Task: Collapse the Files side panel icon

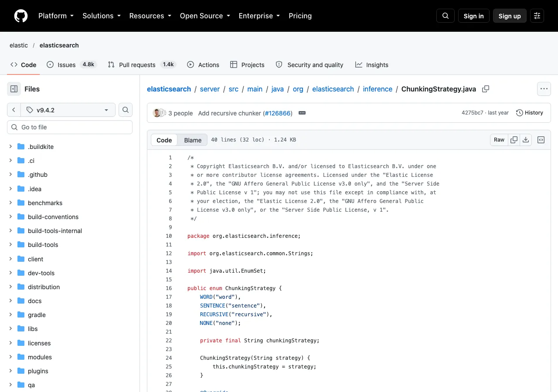Action: pyautogui.click(x=14, y=89)
